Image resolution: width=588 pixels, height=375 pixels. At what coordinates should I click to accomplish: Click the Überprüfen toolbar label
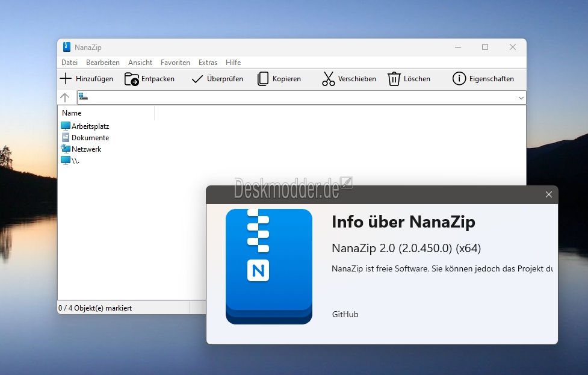pos(225,79)
